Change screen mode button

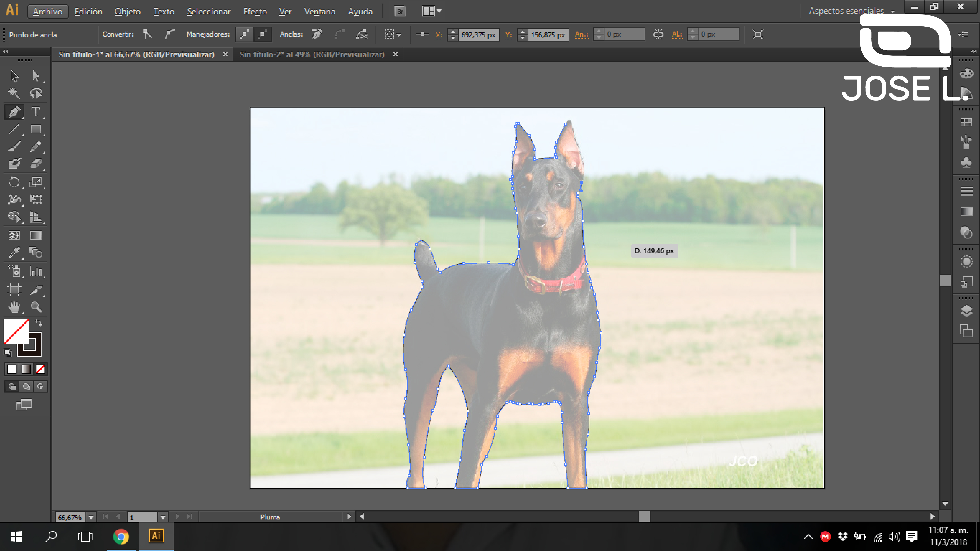(x=24, y=405)
